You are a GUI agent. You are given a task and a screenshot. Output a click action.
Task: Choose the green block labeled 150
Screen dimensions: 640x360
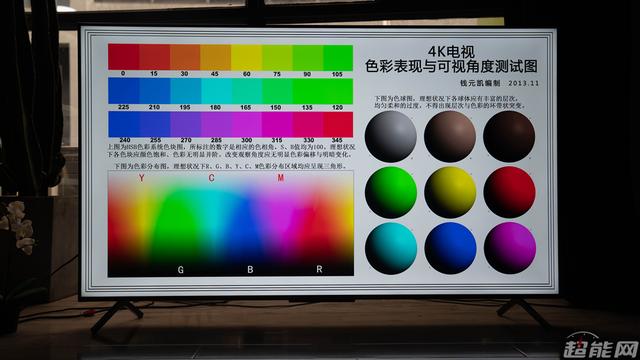coord(277,91)
